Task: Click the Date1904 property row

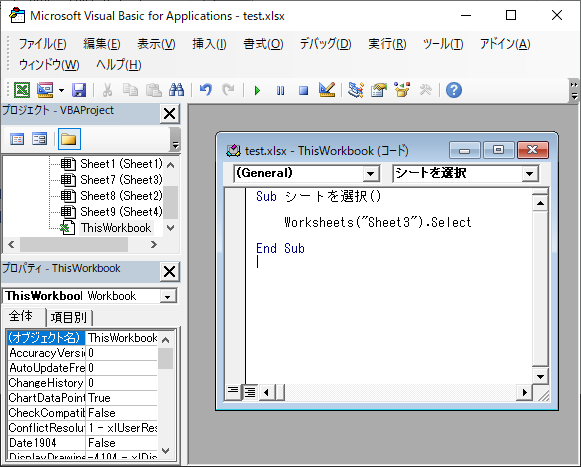Action: point(82,443)
